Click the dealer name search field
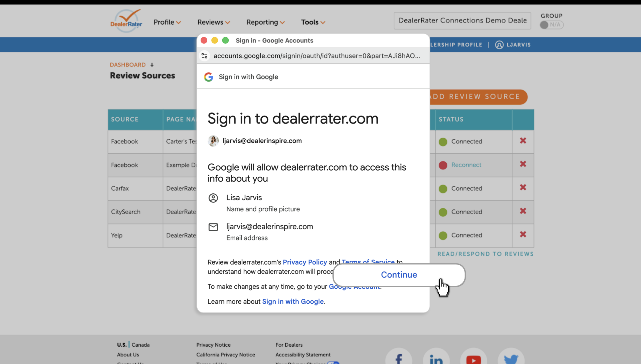The width and height of the screenshot is (641, 364). (462, 21)
